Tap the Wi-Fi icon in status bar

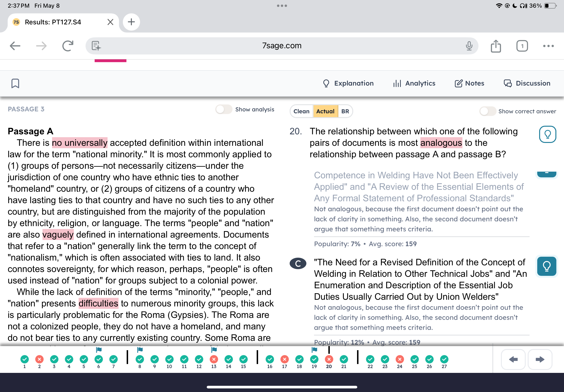499,6
